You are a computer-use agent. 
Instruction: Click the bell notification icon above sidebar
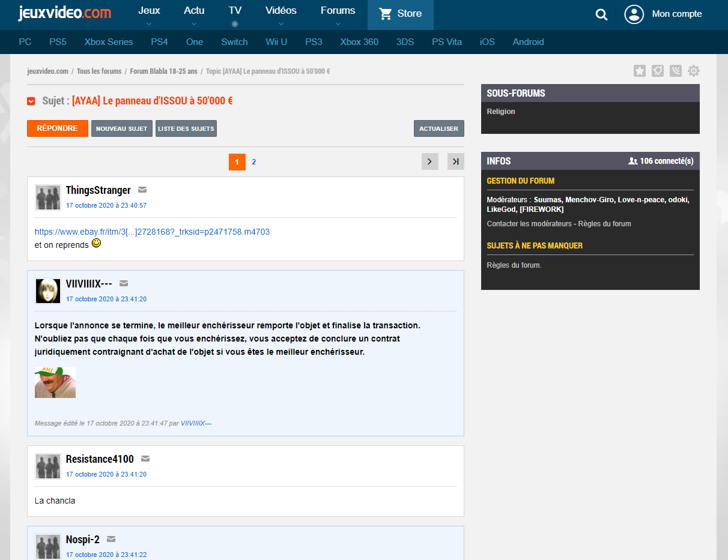coord(658,71)
